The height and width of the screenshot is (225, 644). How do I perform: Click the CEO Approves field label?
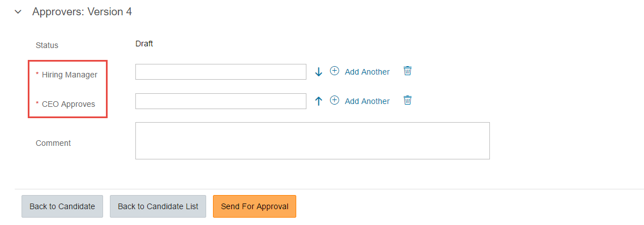[x=68, y=104]
